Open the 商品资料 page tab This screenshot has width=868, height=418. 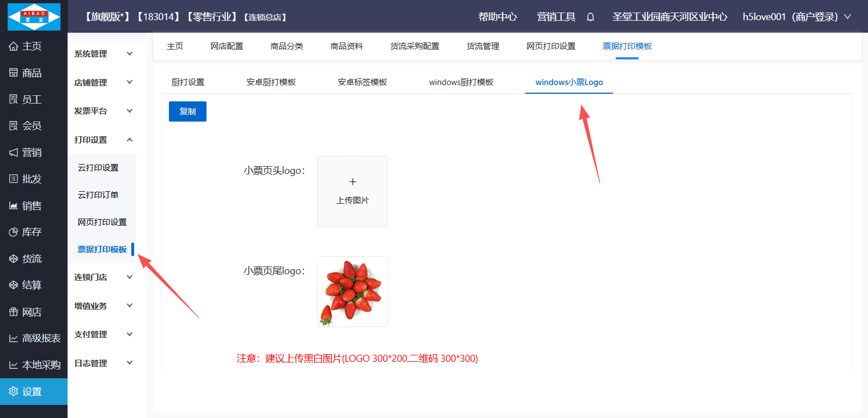point(347,46)
